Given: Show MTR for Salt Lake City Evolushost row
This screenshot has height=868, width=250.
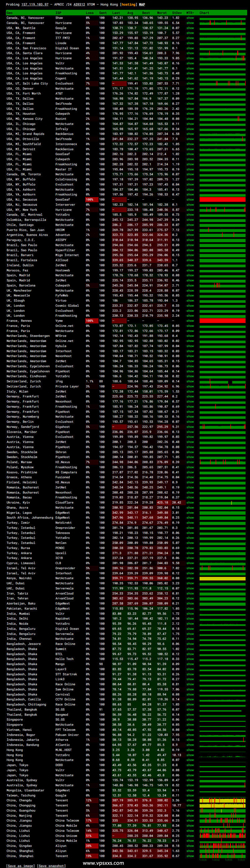Looking at the screenshot, I should tap(190, 84).
